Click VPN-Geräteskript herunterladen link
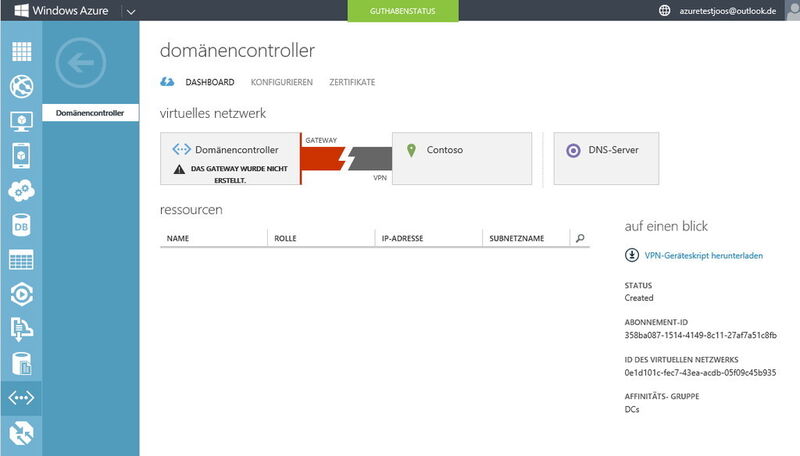Screen dimensions: 800x456 pos(704,256)
